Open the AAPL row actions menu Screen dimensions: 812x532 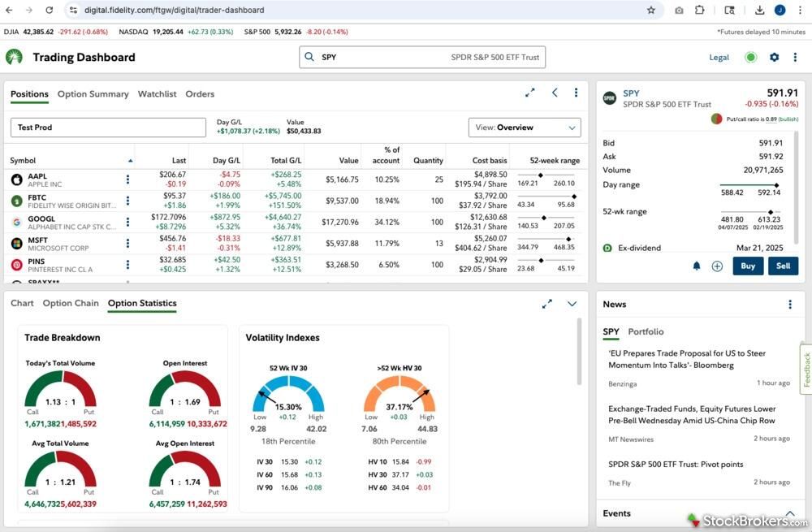tap(127, 179)
